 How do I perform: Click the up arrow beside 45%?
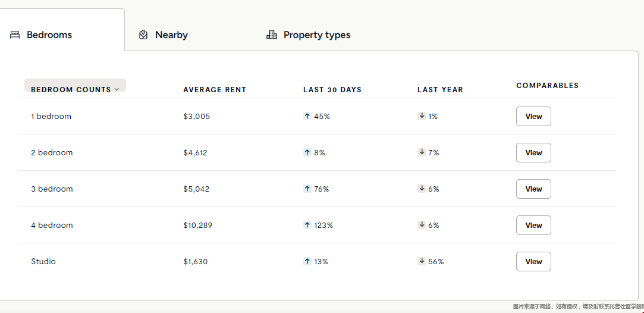coord(307,117)
